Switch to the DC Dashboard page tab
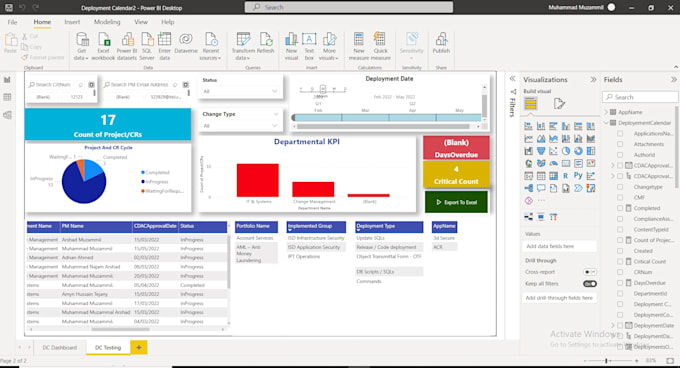Screen dimensions: 680x368 [x=59, y=348]
